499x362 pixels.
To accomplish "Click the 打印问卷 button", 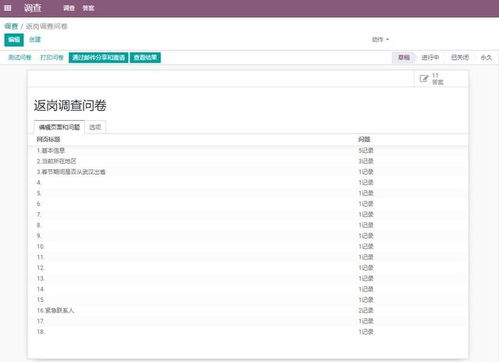I will click(52, 58).
